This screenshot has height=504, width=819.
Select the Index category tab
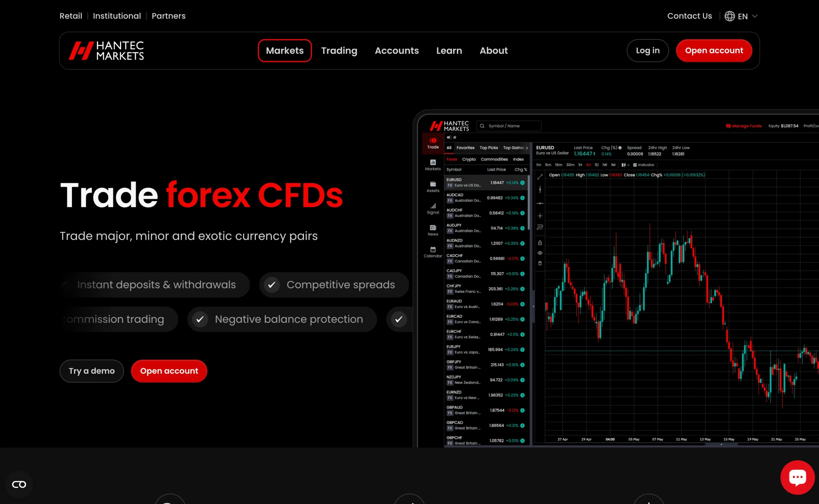click(518, 159)
